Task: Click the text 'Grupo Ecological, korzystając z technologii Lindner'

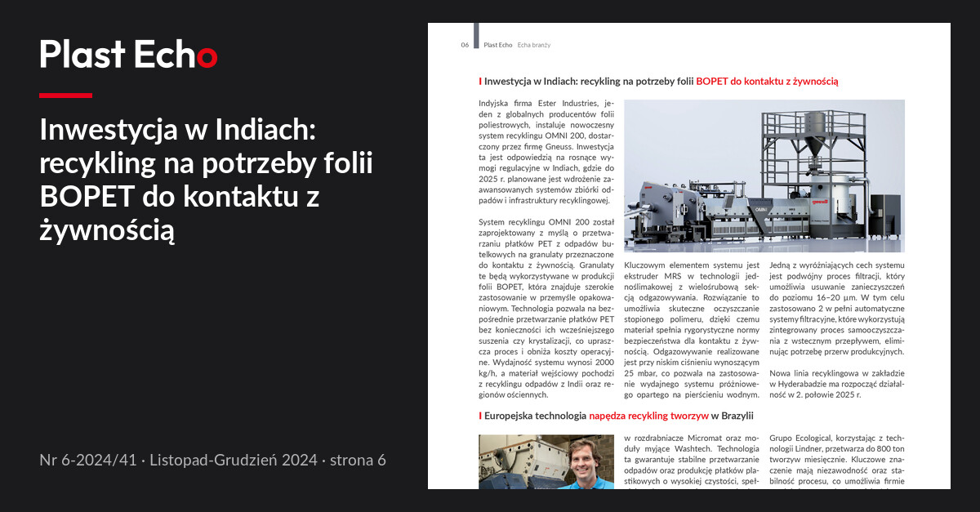Action: click(836, 443)
